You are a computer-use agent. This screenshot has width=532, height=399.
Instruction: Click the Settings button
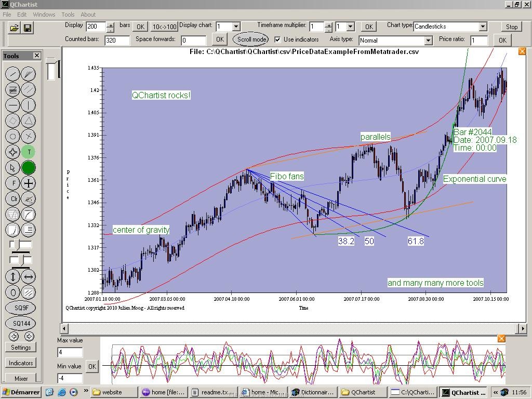click(21, 348)
